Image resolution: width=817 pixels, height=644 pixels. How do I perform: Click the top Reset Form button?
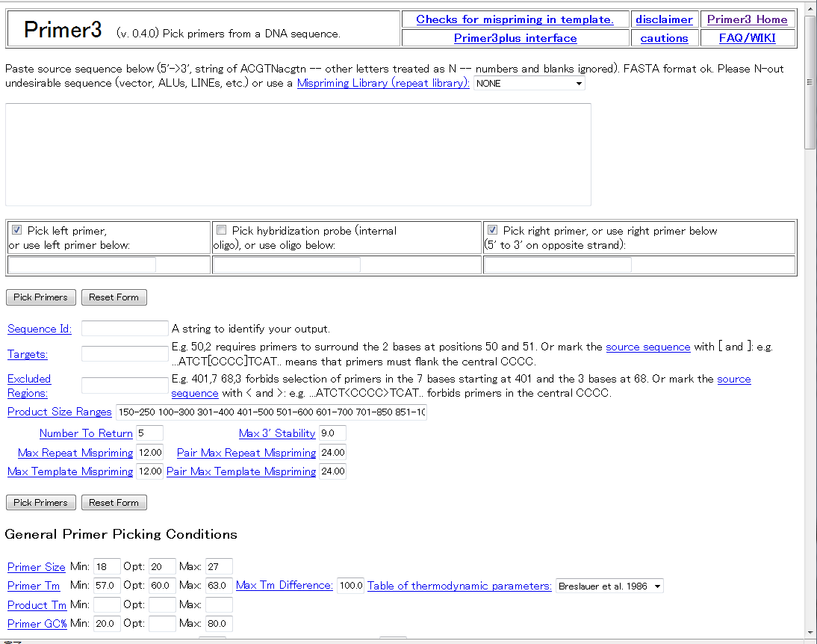pyautogui.click(x=114, y=297)
